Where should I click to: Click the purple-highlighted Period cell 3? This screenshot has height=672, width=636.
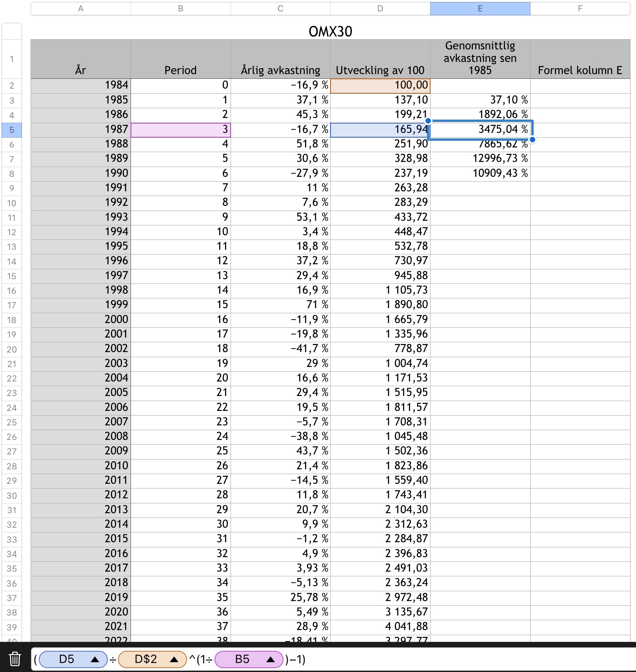[181, 130]
